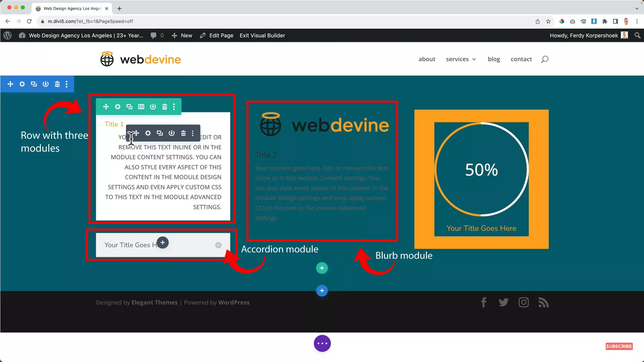Click green row column-structure icon
644x362 pixels.
coord(141,107)
